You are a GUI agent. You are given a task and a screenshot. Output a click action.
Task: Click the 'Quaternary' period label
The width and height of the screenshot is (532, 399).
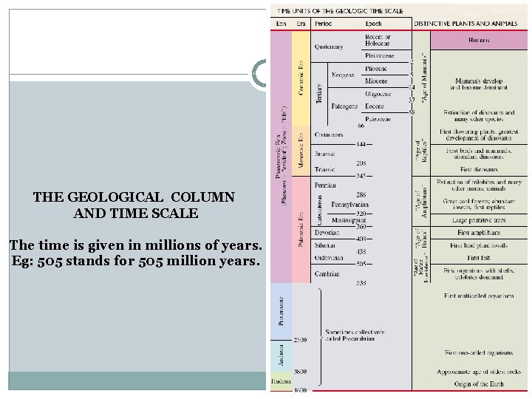(328, 47)
